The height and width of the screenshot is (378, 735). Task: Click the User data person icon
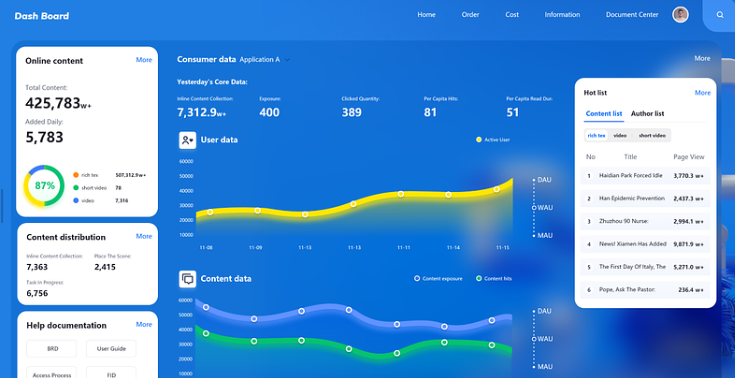coord(188,140)
